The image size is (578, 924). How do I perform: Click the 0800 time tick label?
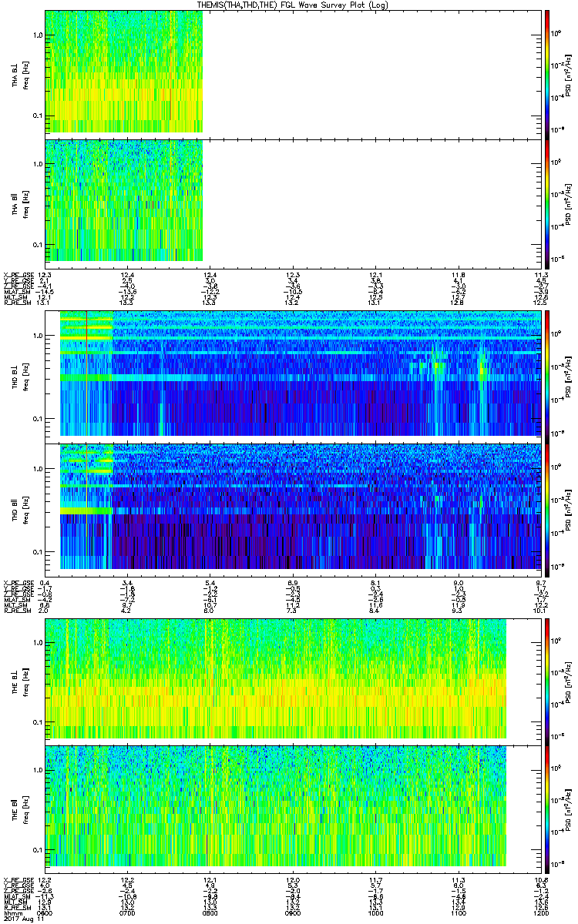pyautogui.click(x=210, y=912)
